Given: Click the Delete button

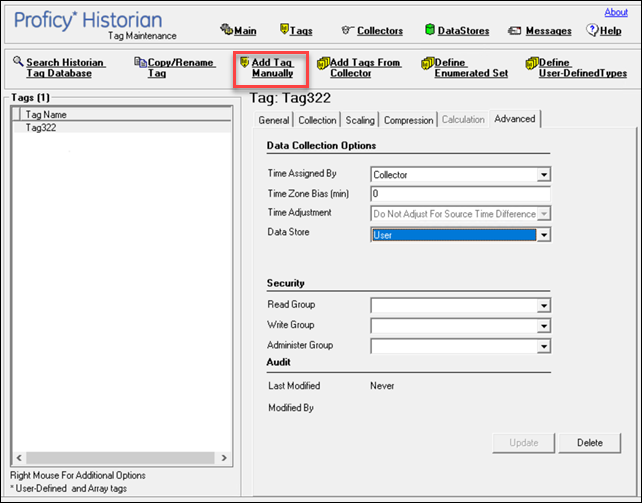Looking at the screenshot, I should click(590, 443).
